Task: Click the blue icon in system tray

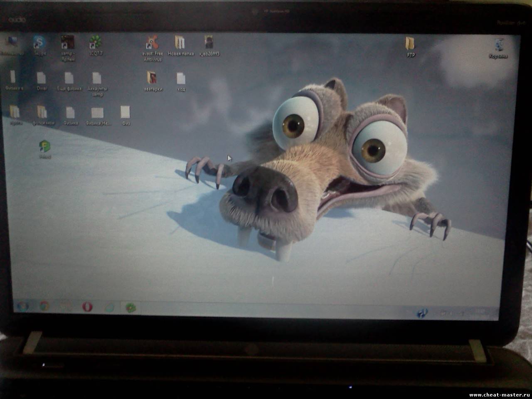Action: point(422,313)
